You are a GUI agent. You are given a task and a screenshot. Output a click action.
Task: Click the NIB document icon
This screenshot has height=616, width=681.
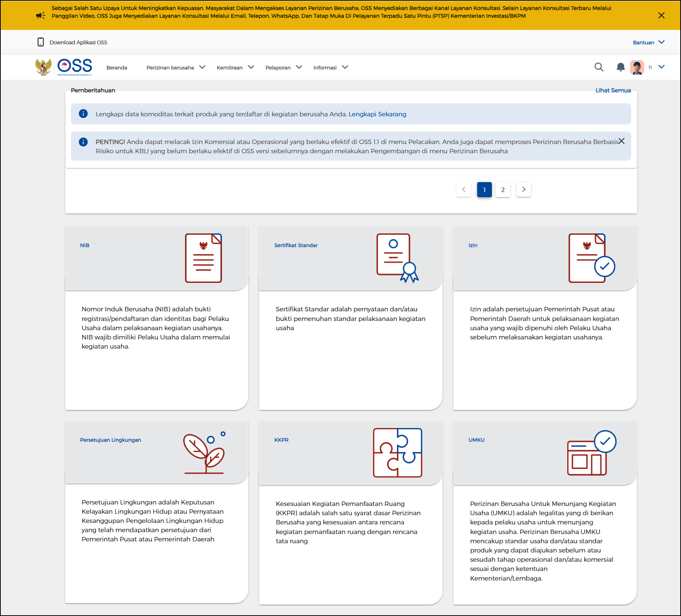(x=203, y=258)
